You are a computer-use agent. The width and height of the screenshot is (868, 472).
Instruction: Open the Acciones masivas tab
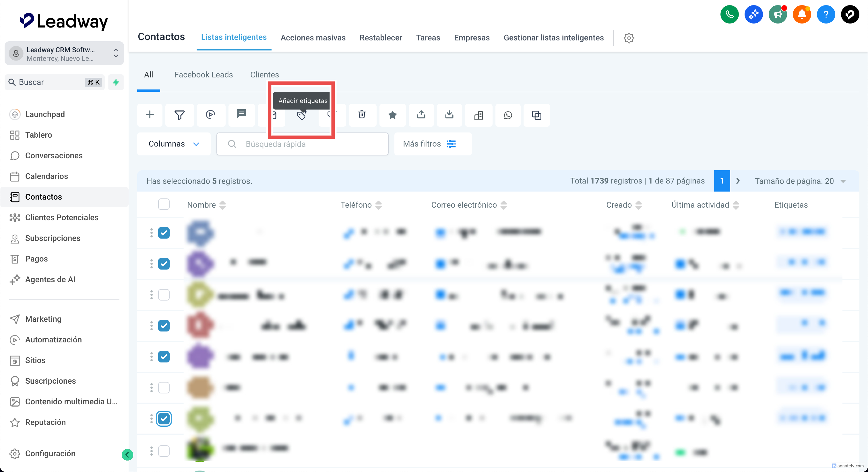[313, 38]
